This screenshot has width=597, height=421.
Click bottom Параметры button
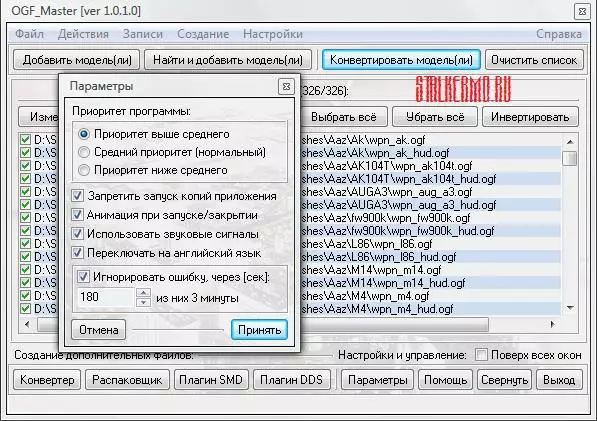tap(377, 380)
